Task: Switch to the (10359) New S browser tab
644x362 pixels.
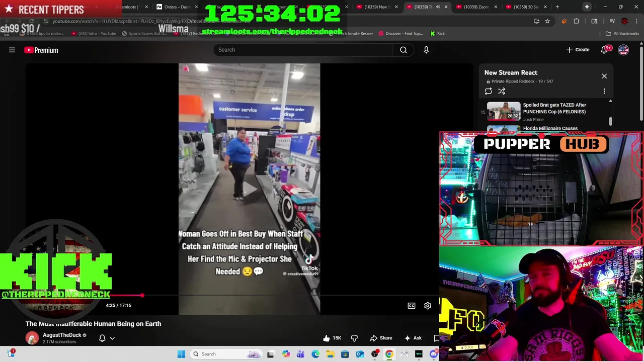Action: pyautogui.click(x=377, y=7)
